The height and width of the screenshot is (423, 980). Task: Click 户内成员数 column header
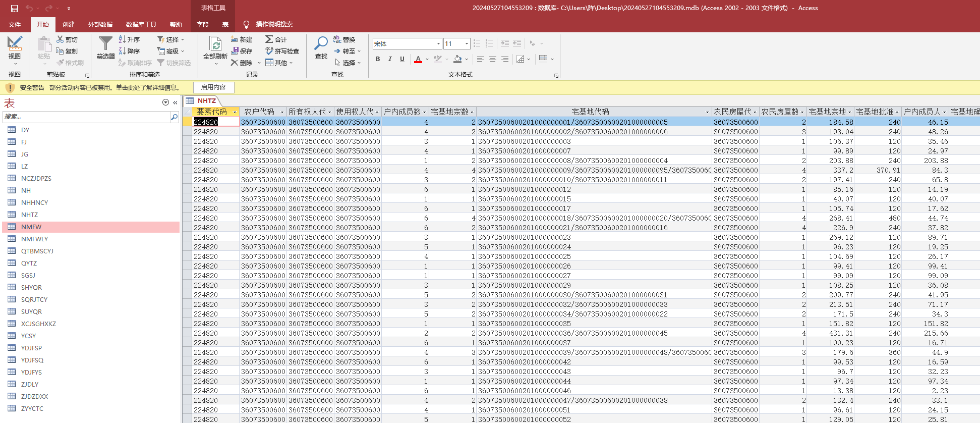click(x=405, y=112)
